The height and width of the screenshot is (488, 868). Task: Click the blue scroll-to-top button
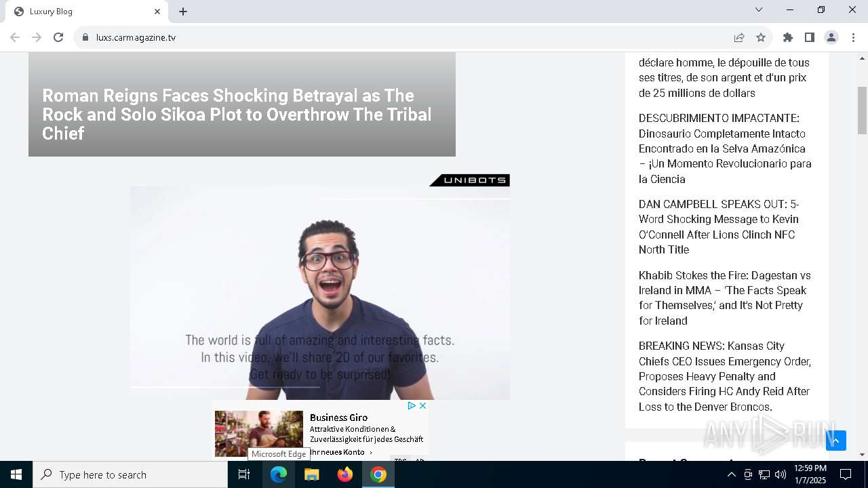(836, 441)
